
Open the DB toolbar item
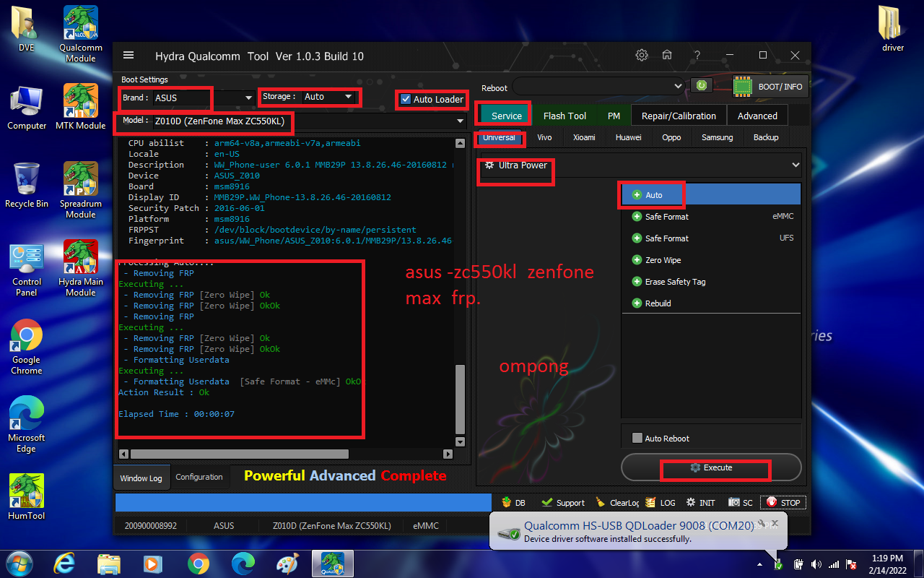(514, 502)
